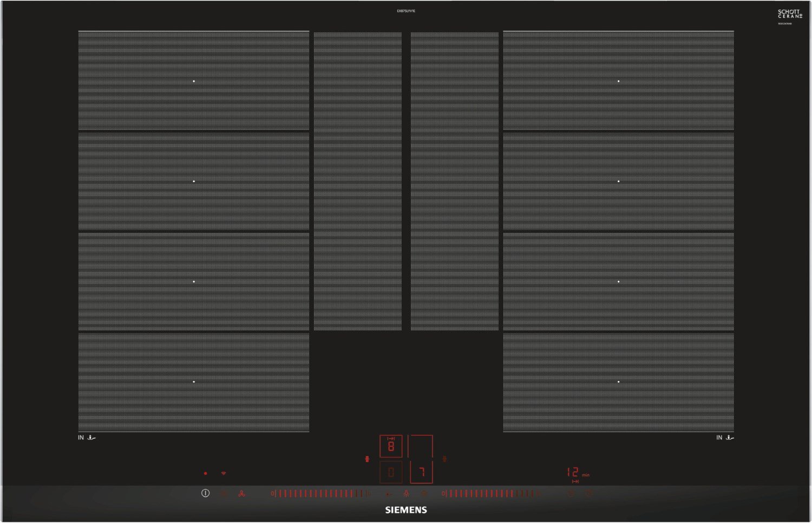Tap the bottom-right cooking zone center dot
This screenshot has width=812, height=523.
(x=619, y=382)
